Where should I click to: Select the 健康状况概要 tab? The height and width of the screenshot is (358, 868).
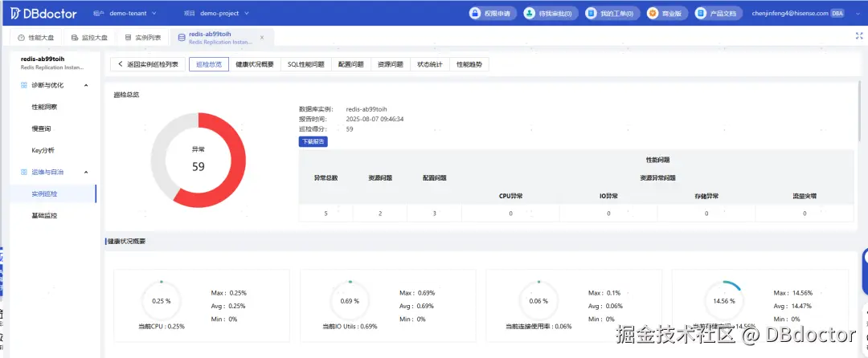255,64
